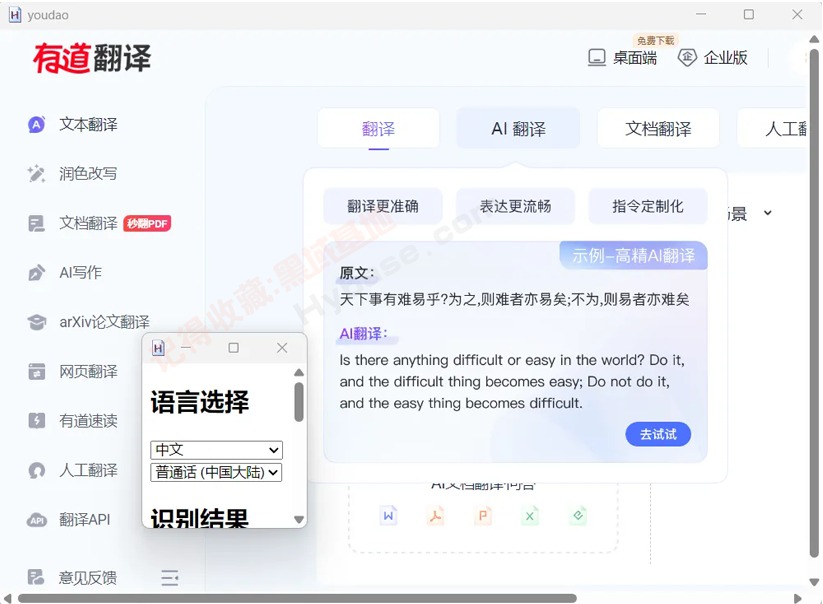Click the main window vertical scrollbar thumb
This screenshot has height=604, width=823.
tap(814, 304)
